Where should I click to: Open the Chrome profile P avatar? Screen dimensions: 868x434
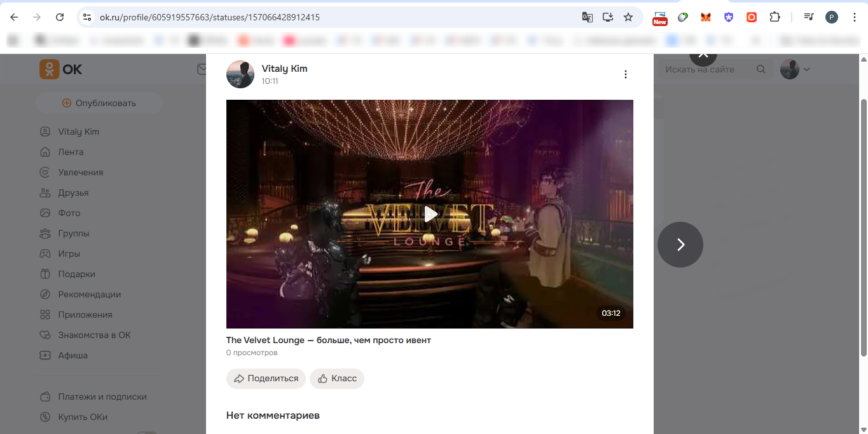832,17
